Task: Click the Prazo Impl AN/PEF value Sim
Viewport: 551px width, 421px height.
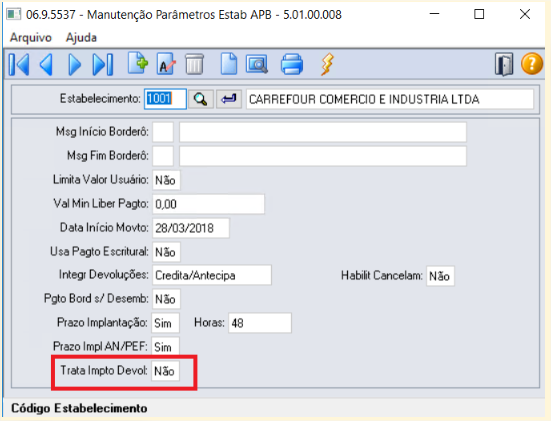Action: pyautogui.click(x=166, y=347)
